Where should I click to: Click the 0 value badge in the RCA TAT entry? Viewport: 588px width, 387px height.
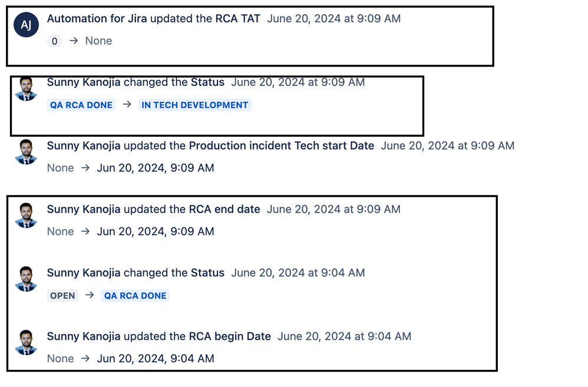(x=54, y=41)
